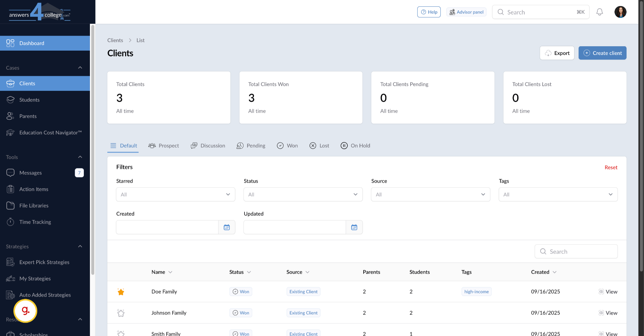Open the Updated date calendar picker
644x336 pixels.
tap(354, 227)
